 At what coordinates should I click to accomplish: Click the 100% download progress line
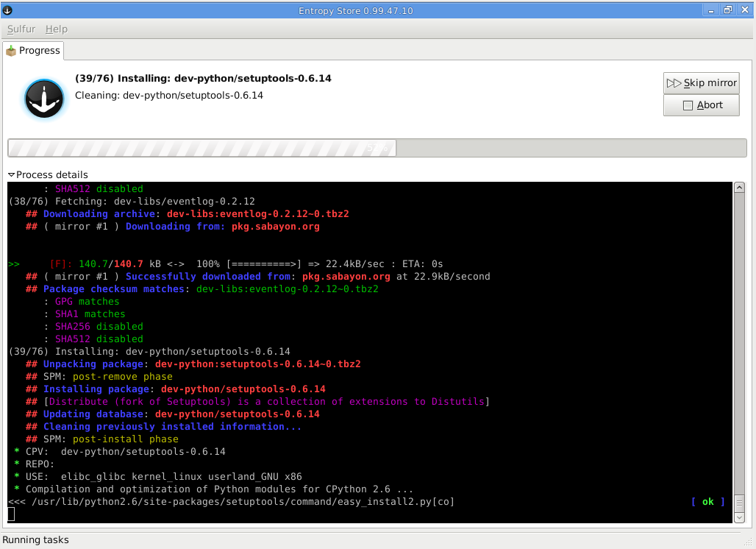tap(226, 264)
